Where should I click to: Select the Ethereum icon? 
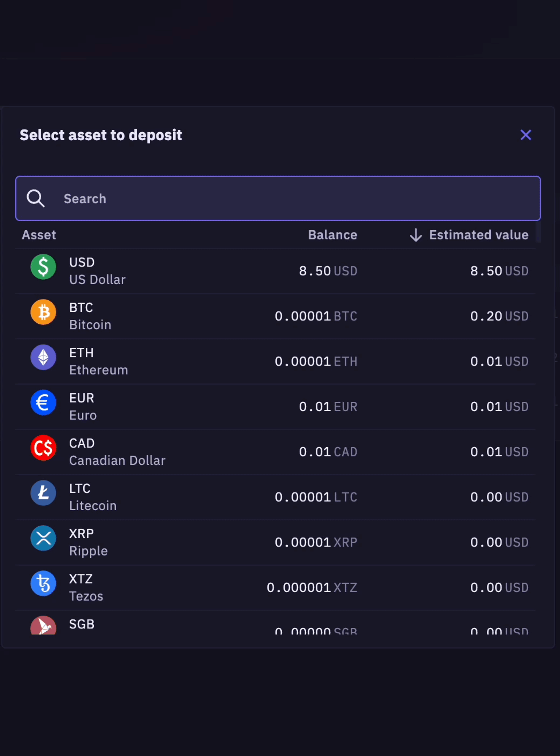tap(43, 358)
